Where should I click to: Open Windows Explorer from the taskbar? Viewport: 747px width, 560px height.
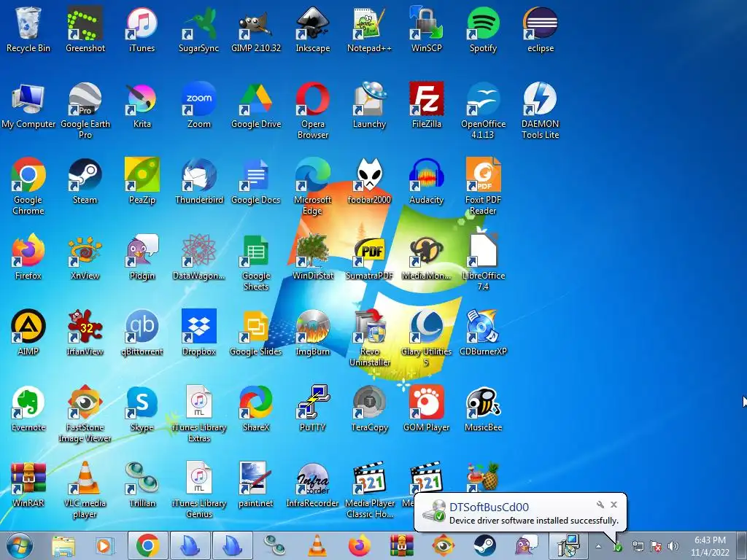(x=63, y=545)
